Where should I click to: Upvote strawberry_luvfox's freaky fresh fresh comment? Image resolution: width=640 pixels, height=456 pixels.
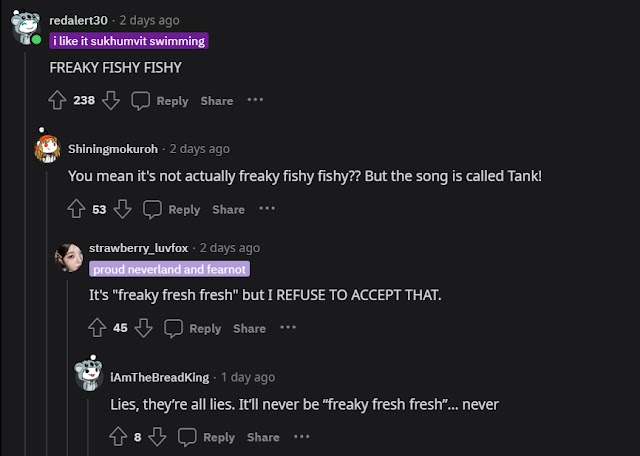pyautogui.click(x=97, y=328)
